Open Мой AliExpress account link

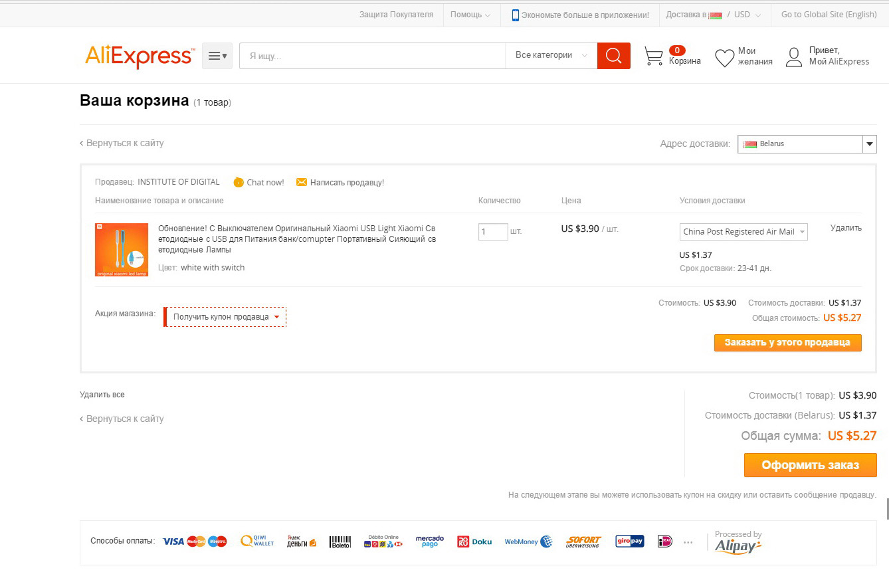coord(839,62)
